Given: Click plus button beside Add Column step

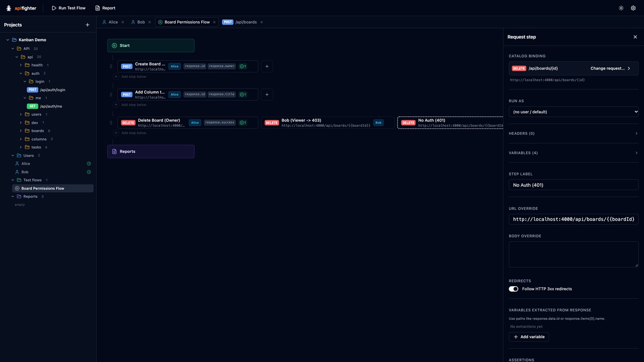Looking at the screenshot, I should tap(267, 94).
